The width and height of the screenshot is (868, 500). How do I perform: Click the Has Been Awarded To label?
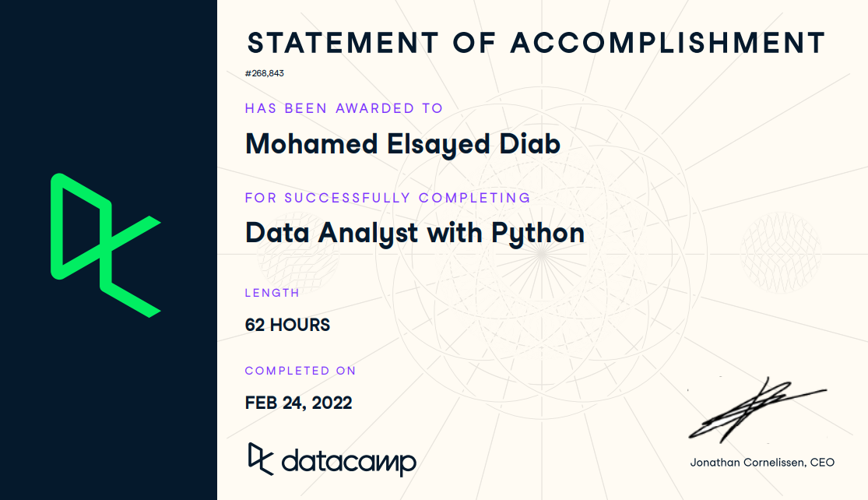point(343,108)
